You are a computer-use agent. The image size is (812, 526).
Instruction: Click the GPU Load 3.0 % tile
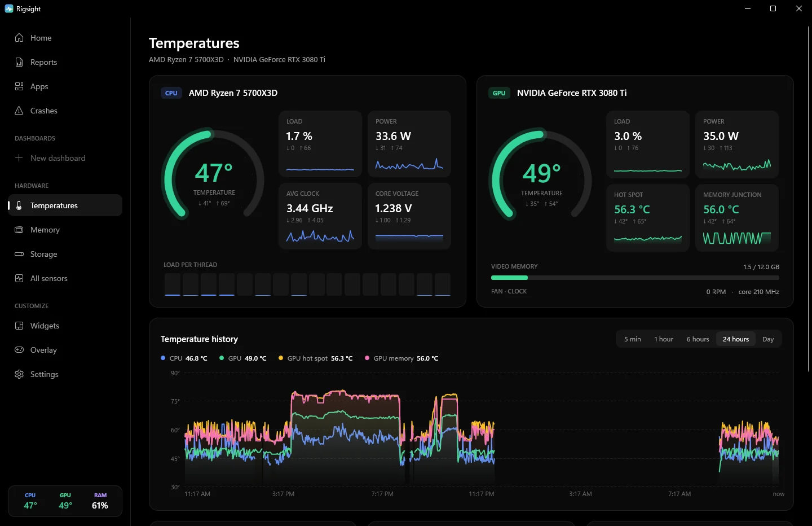pyautogui.click(x=648, y=144)
